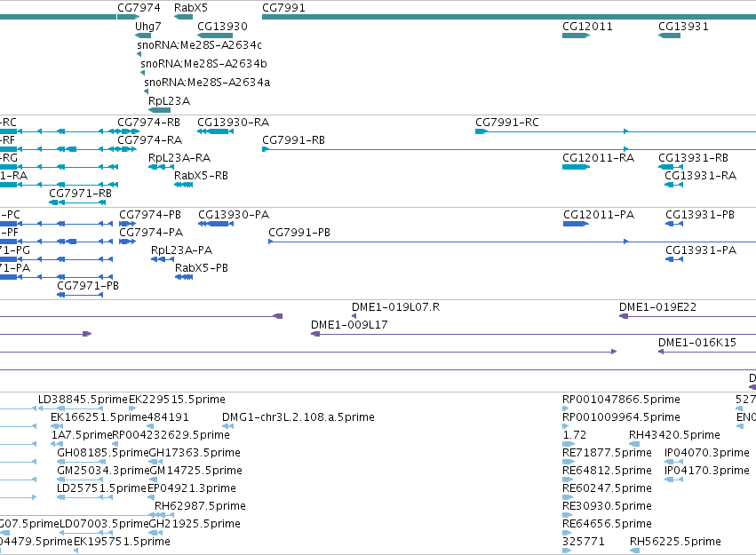This screenshot has height=555, width=756.
Task: Select EST EP04921.3prime
Action: click(x=191, y=488)
